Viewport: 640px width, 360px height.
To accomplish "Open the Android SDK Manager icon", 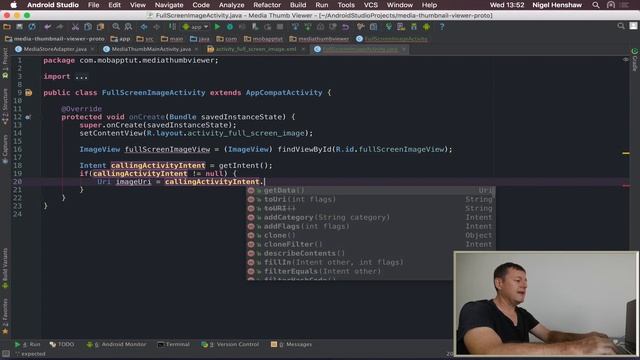I will coord(414,27).
